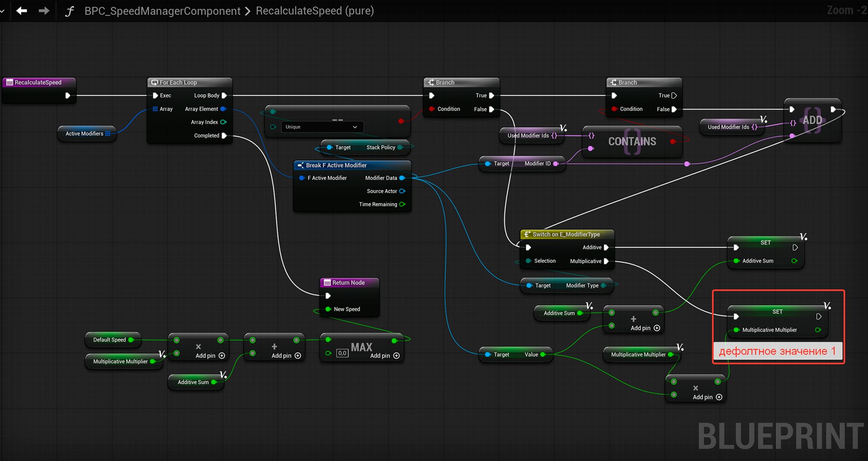The image size is (868, 461).
Task: Select RecalculateSpeed (pure) breadcrumb item
Action: [315, 11]
